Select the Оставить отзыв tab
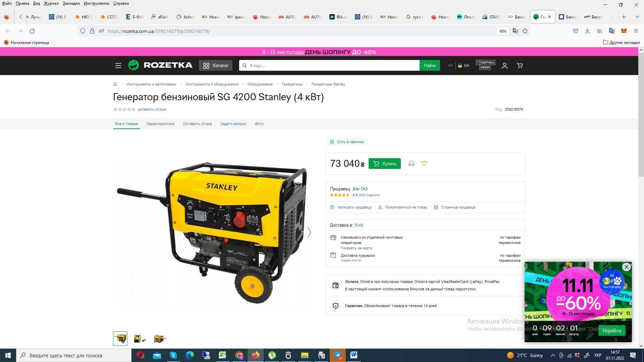The height and width of the screenshot is (362, 644). coord(197,124)
